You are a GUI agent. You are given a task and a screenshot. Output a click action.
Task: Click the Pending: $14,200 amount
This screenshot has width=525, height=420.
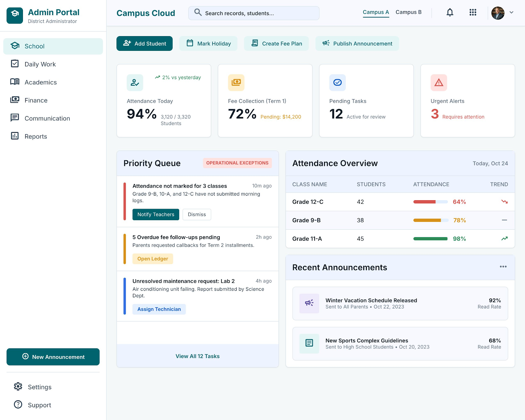pos(281,117)
